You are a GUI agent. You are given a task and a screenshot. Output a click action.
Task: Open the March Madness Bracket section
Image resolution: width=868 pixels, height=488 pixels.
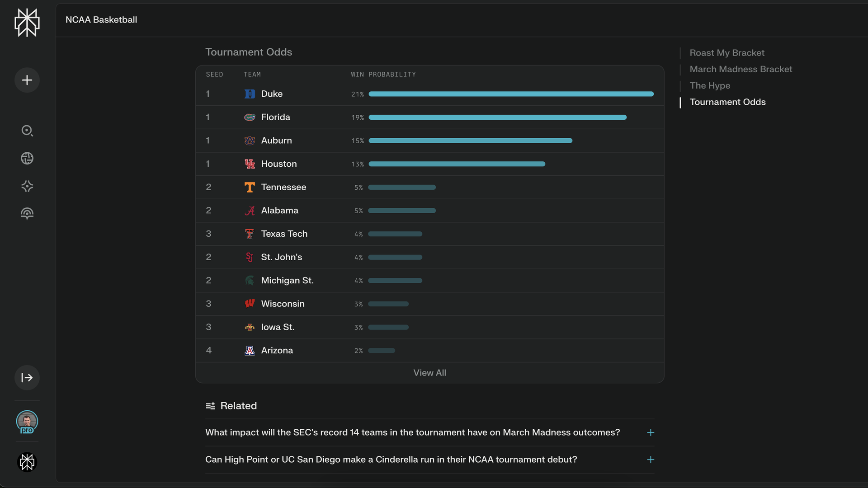pos(741,69)
